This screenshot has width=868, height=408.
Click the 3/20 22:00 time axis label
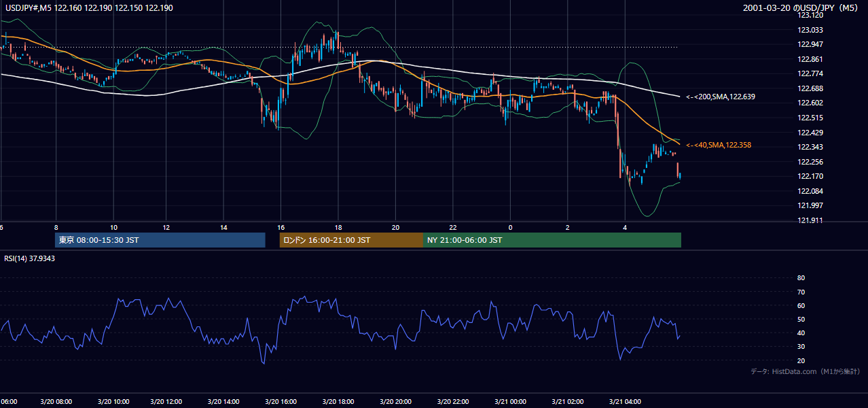(x=453, y=402)
